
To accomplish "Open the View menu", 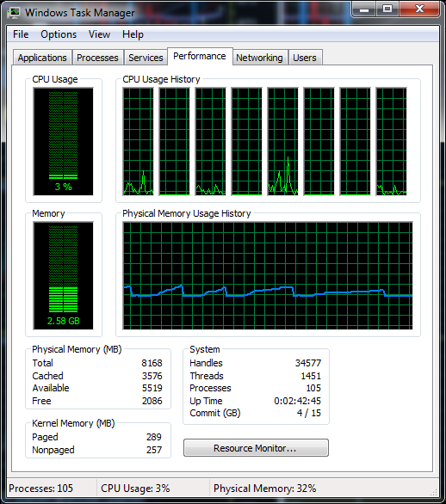I will tap(99, 34).
